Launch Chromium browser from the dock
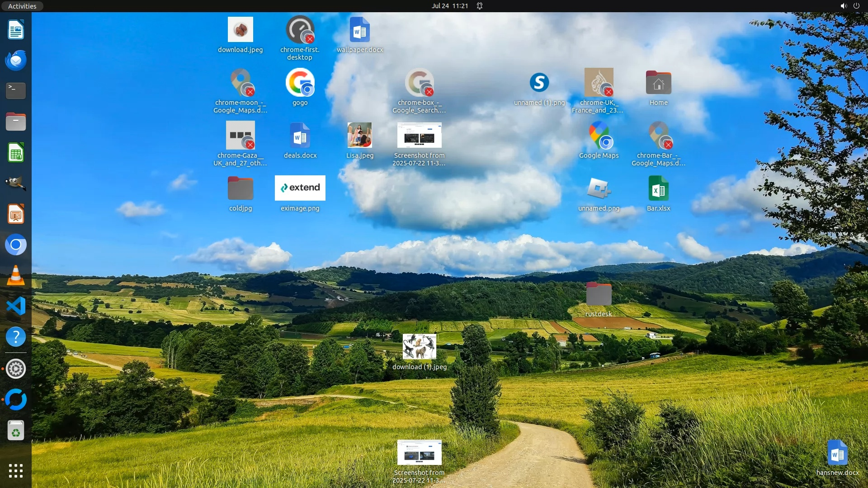This screenshot has height=488, width=868. pyautogui.click(x=16, y=245)
